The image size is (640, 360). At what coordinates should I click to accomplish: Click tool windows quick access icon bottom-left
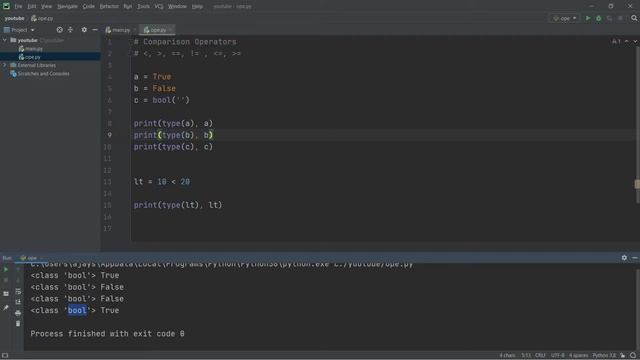pos(5,356)
